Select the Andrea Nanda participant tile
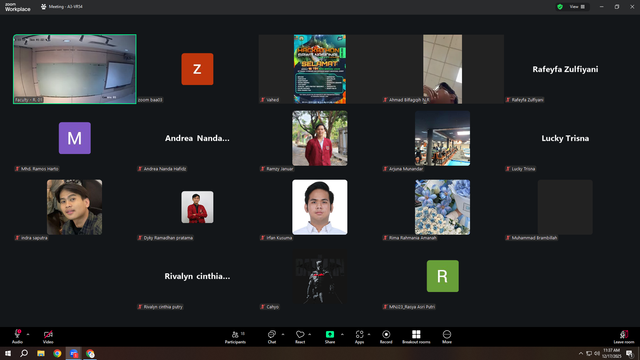Viewport: 640px width, 360px height. click(x=197, y=138)
